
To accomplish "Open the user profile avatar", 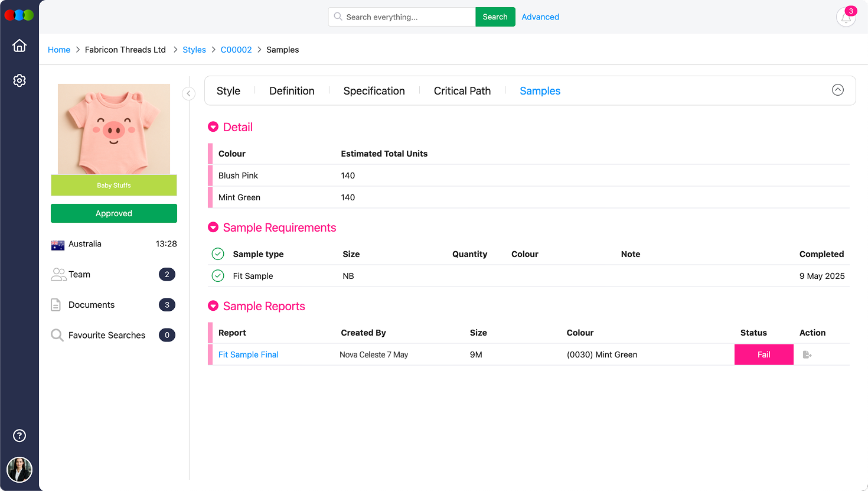I will click(x=19, y=470).
